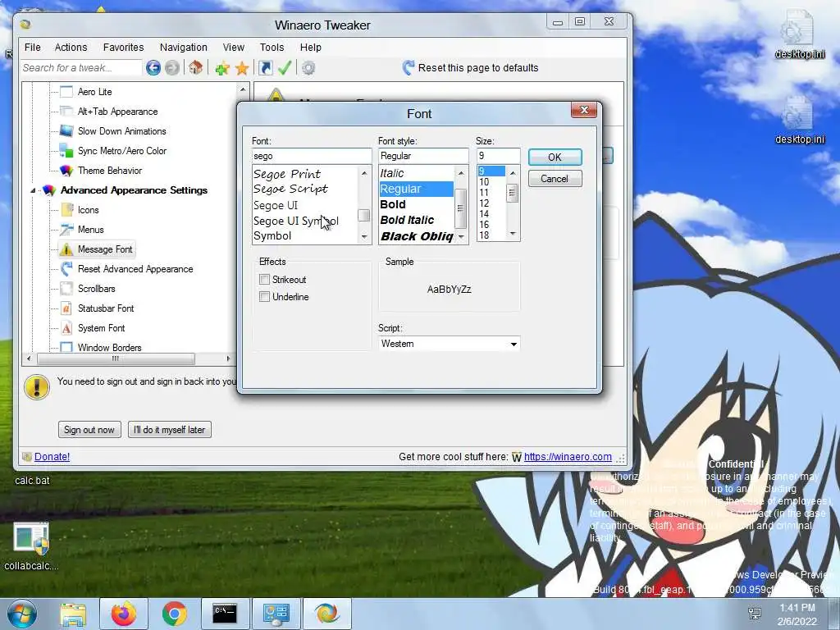Click the green checkmark toolbar icon
The height and width of the screenshot is (630, 840).
coord(285,68)
